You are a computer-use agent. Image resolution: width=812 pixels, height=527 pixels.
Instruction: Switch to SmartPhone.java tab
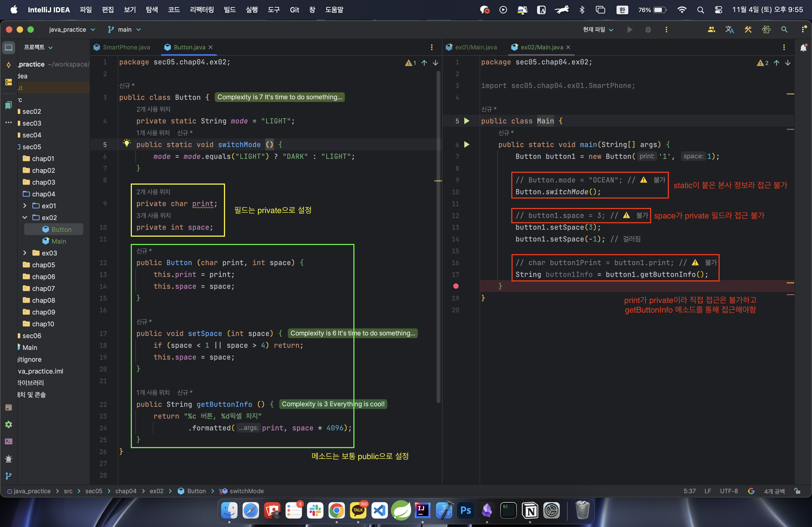(126, 47)
